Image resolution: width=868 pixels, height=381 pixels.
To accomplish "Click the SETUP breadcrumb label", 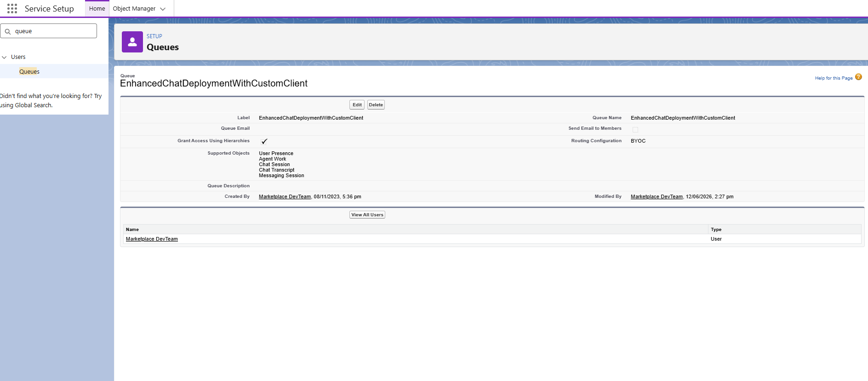I will pyautogui.click(x=154, y=36).
